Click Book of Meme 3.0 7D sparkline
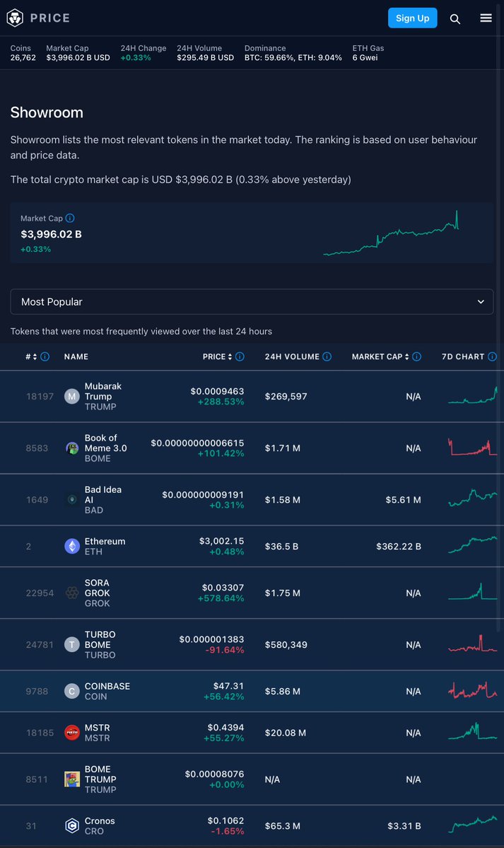Image resolution: width=504 pixels, height=848 pixels. [x=473, y=447]
